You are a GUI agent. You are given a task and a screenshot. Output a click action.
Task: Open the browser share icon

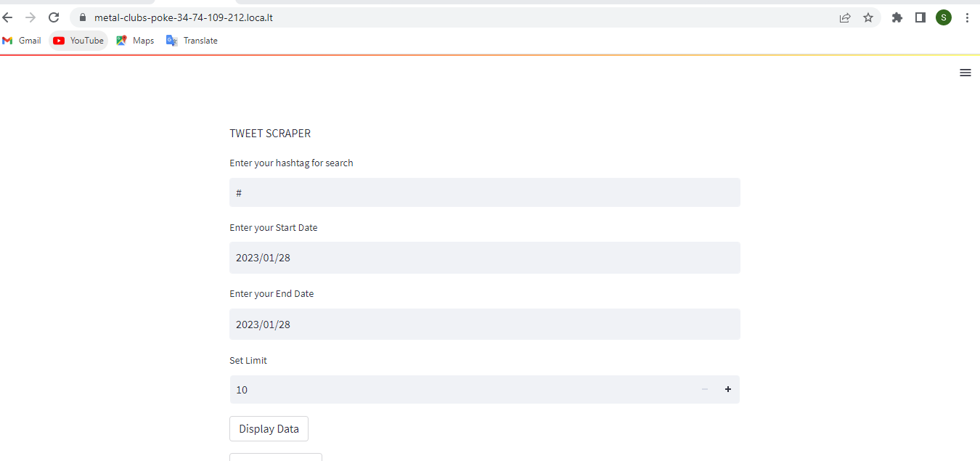[x=845, y=17]
